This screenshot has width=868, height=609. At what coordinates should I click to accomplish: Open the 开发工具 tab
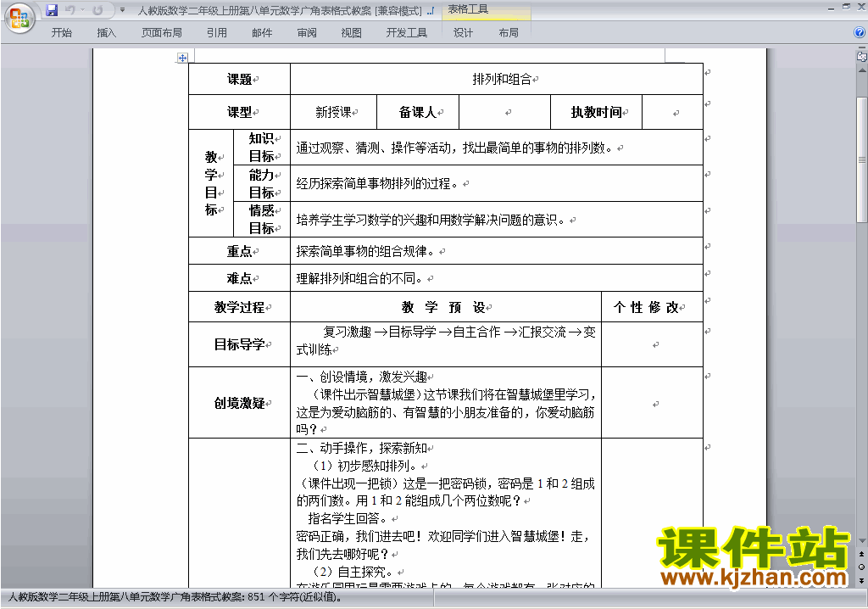click(407, 33)
